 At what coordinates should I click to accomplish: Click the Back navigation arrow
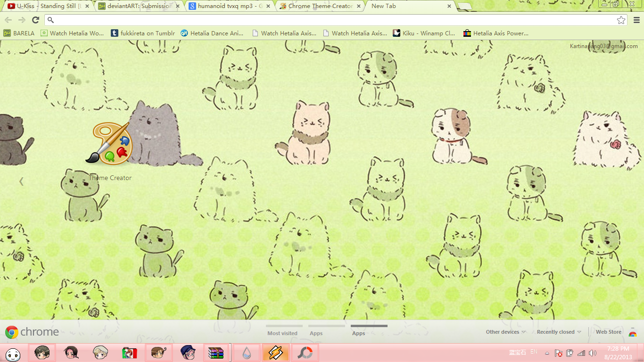pyautogui.click(x=8, y=20)
